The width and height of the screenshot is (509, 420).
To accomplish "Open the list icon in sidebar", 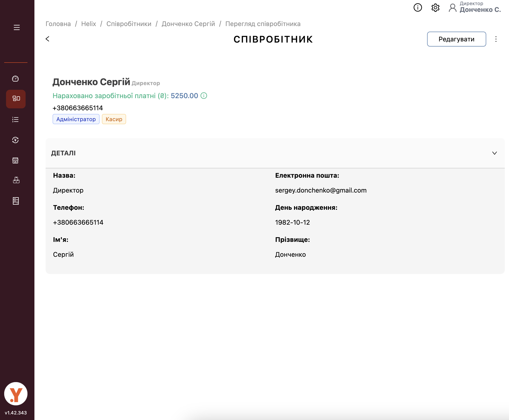I will click(16, 120).
